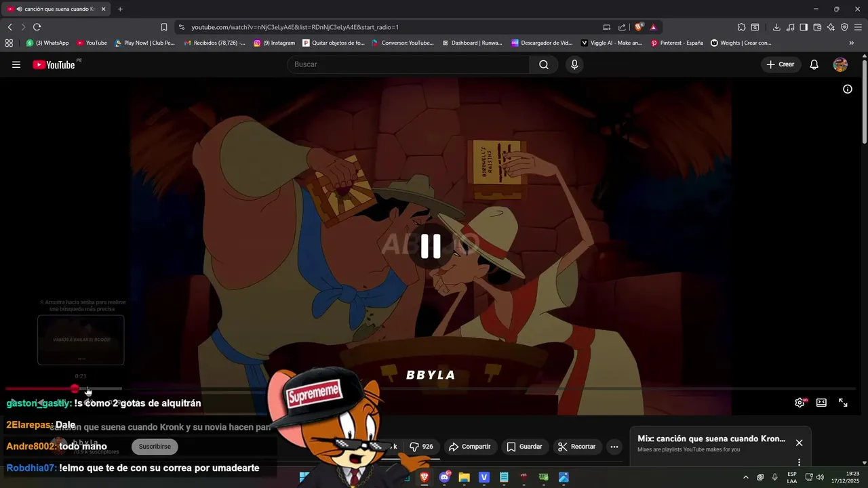Open YouTube bookmark in bar
This screenshot has height=488, width=868.
(x=92, y=43)
